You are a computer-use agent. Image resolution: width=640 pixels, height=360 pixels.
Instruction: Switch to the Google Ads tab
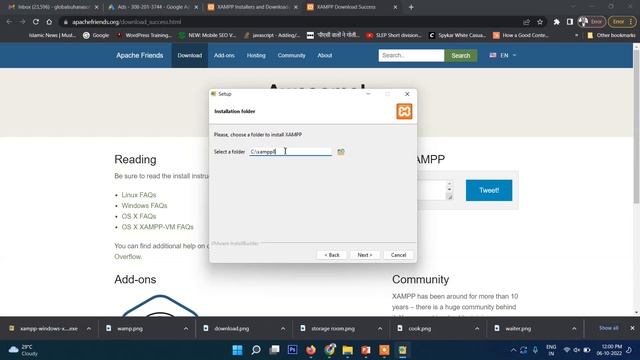152,7
